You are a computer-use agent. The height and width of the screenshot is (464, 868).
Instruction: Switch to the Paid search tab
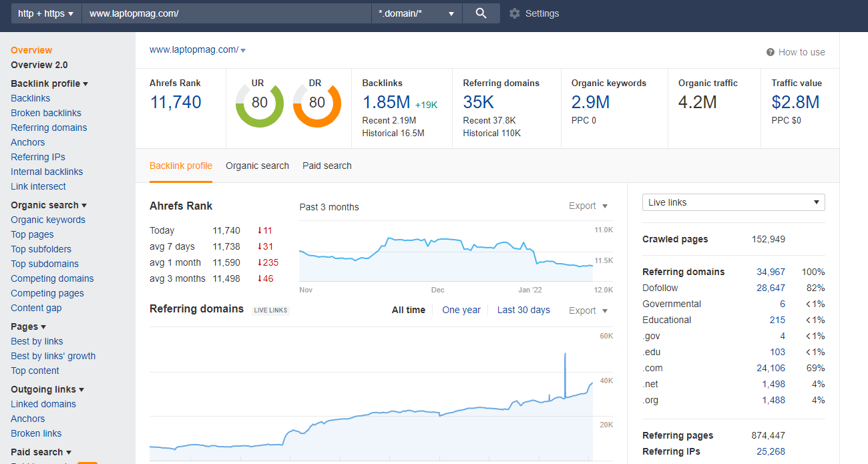[x=327, y=166]
